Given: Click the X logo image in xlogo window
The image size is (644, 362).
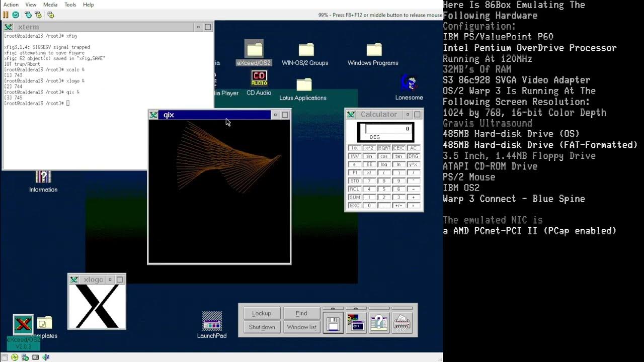Looking at the screenshot, I should pos(97,306).
